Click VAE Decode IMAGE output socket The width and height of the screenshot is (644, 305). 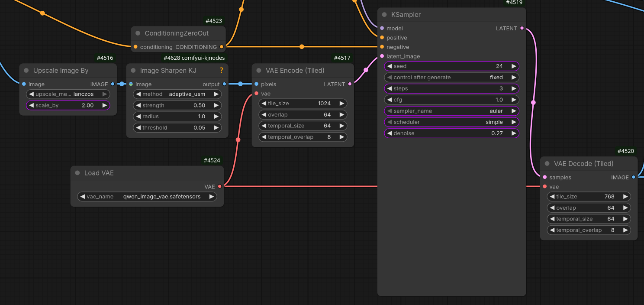pyautogui.click(x=634, y=177)
